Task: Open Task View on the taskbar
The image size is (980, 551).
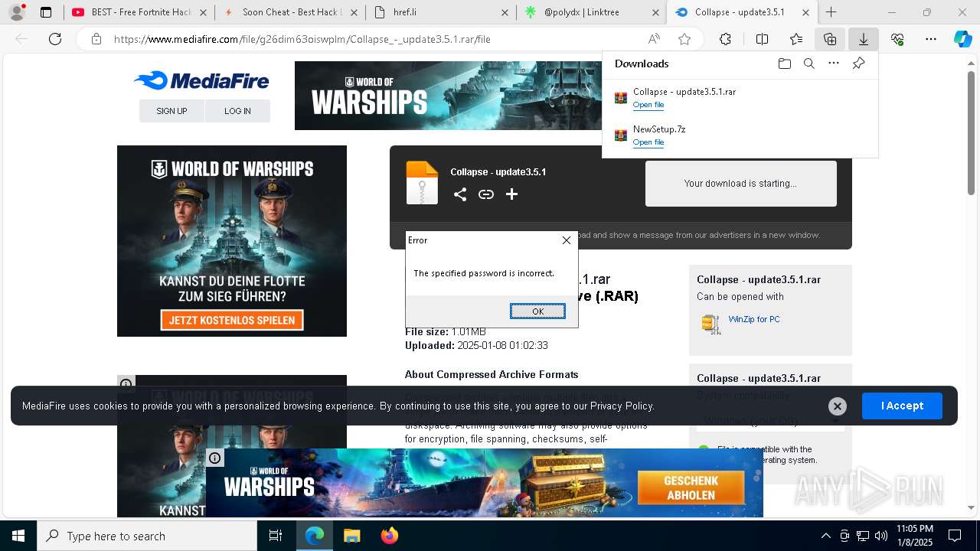Action: point(276,536)
